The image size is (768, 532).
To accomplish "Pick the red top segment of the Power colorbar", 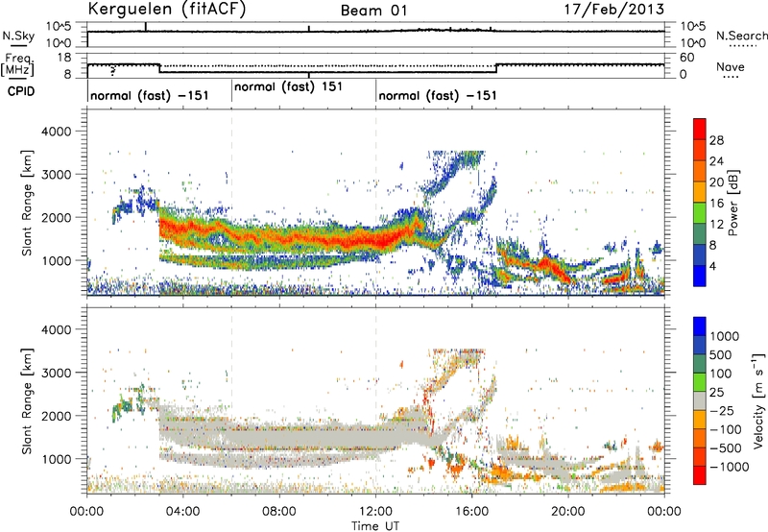I will click(700, 130).
